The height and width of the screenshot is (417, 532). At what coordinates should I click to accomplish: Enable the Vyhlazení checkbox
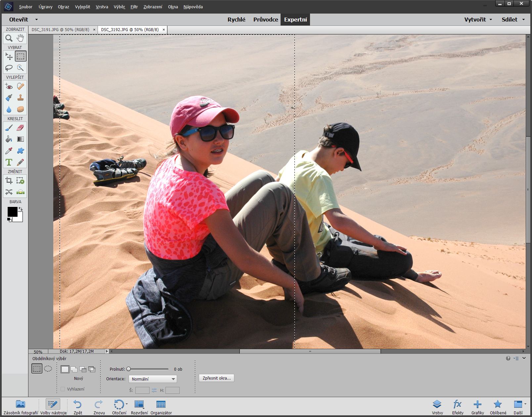(x=63, y=389)
